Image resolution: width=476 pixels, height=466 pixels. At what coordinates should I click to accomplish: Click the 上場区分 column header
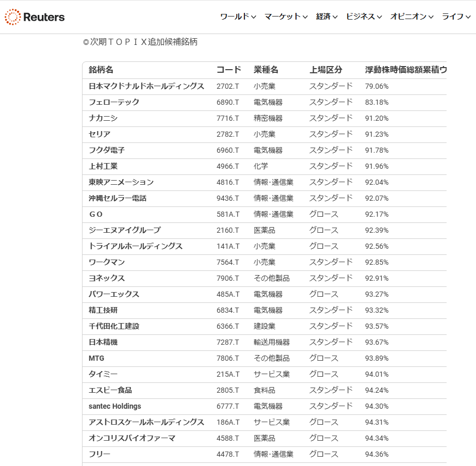click(x=326, y=70)
